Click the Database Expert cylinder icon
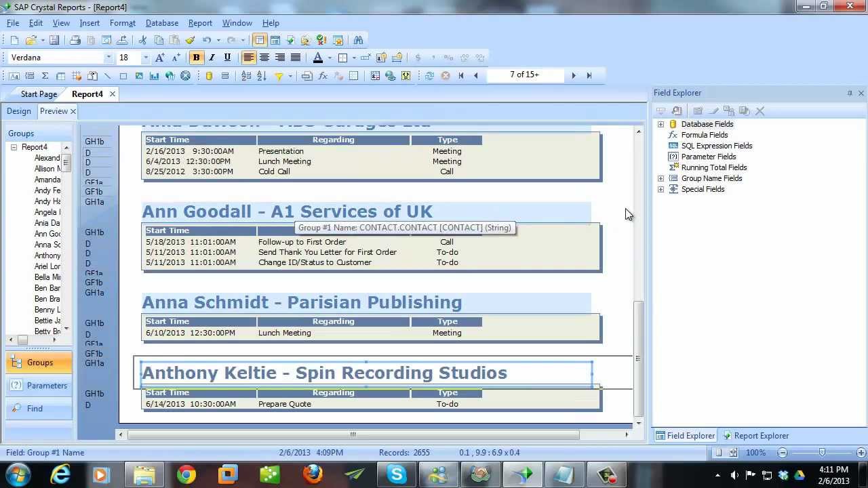The width and height of the screenshot is (868, 488). pyautogui.click(x=209, y=76)
